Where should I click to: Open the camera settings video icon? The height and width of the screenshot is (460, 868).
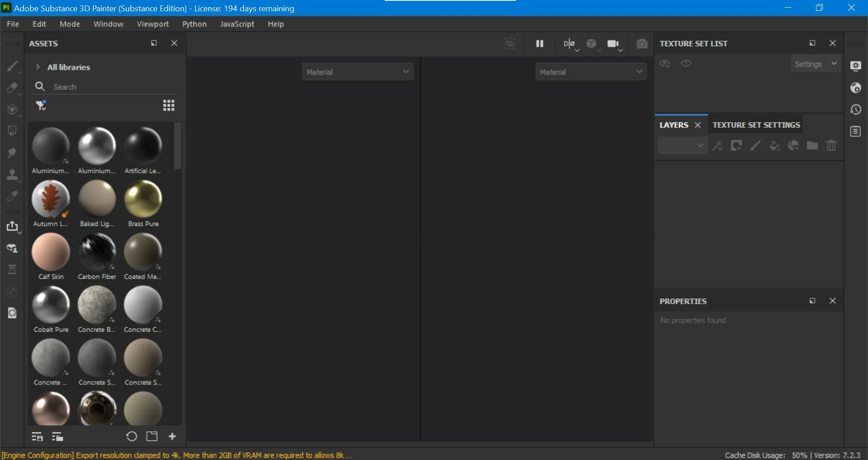click(614, 44)
